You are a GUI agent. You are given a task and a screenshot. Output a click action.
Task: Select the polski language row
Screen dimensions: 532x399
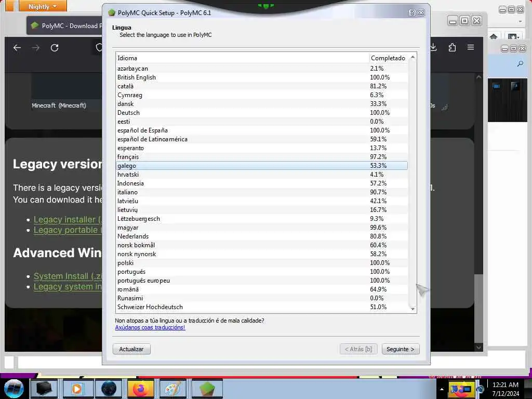(x=262, y=262)
